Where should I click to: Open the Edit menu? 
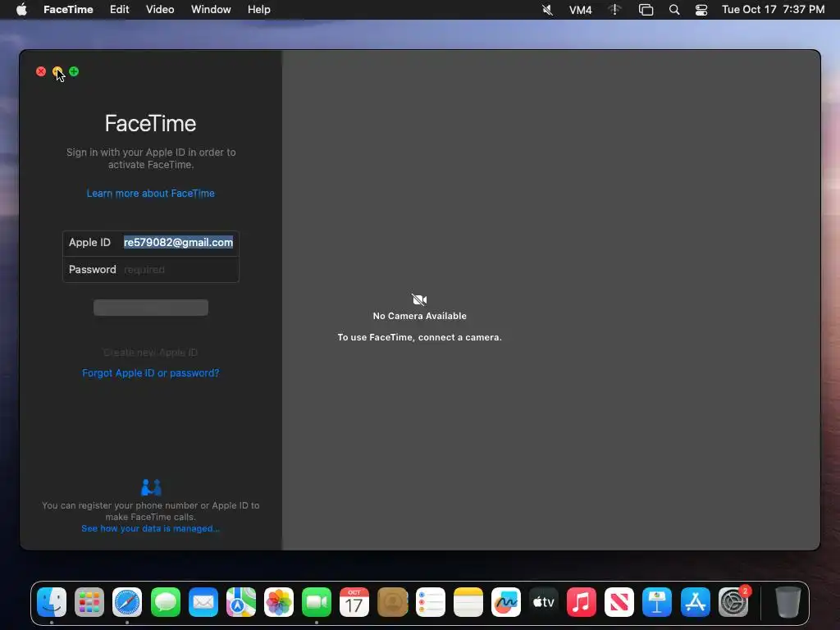point(120,10)
